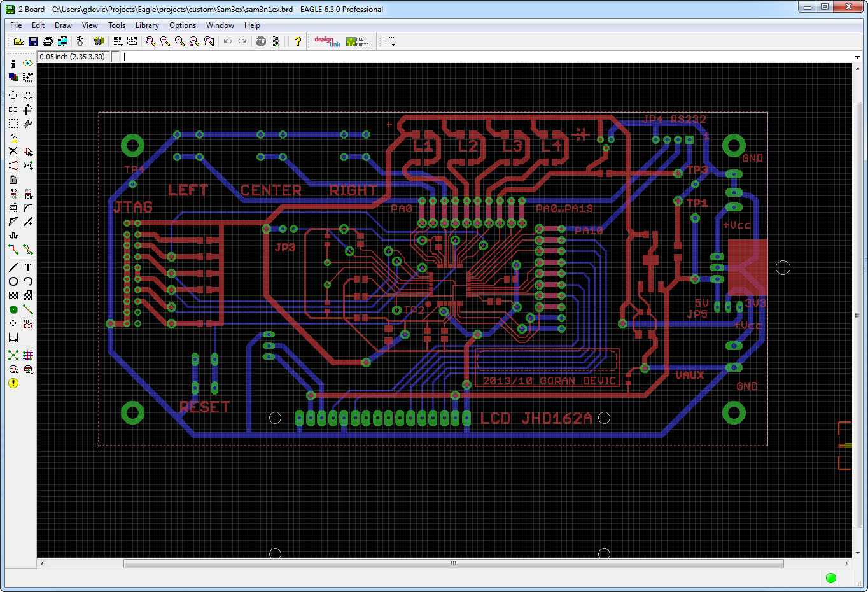The image size is (868, 592).
Task: Select the Ratsnest tool
Action: click(x=13, y=355)
